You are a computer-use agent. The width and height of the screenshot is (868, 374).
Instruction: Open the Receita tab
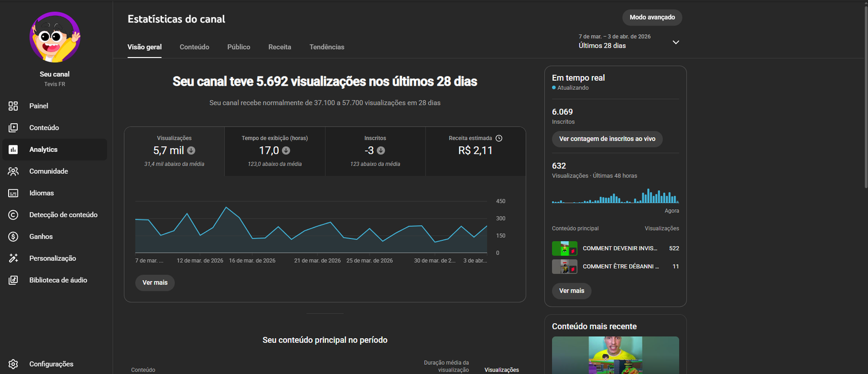coord(279,47)
